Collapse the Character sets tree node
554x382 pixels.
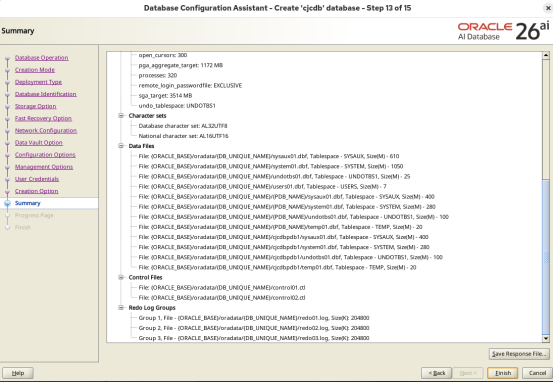(121, 116)
